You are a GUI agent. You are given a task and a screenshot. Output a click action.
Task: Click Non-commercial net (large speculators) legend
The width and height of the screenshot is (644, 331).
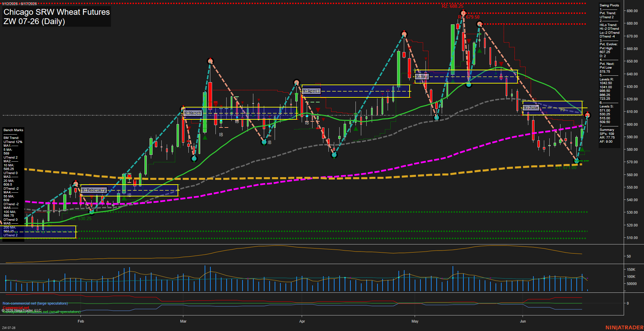point(35,304)
